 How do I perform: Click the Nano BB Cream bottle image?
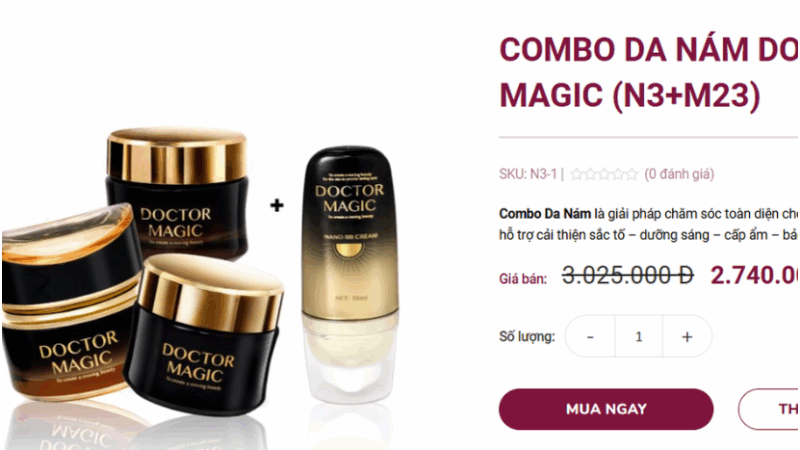(349, 273)
